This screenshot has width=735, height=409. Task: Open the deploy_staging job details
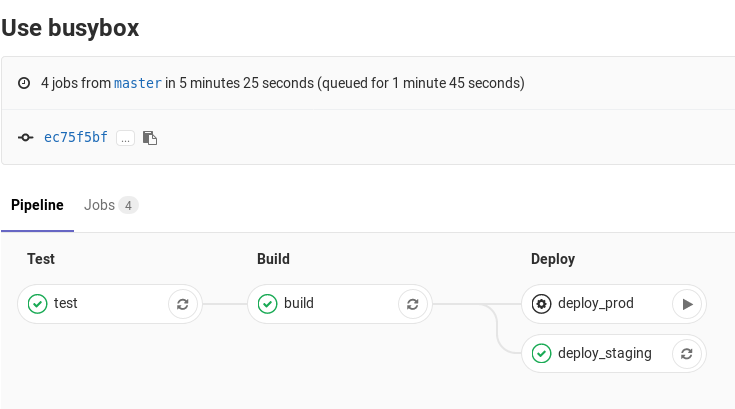(x=604, y=353)
